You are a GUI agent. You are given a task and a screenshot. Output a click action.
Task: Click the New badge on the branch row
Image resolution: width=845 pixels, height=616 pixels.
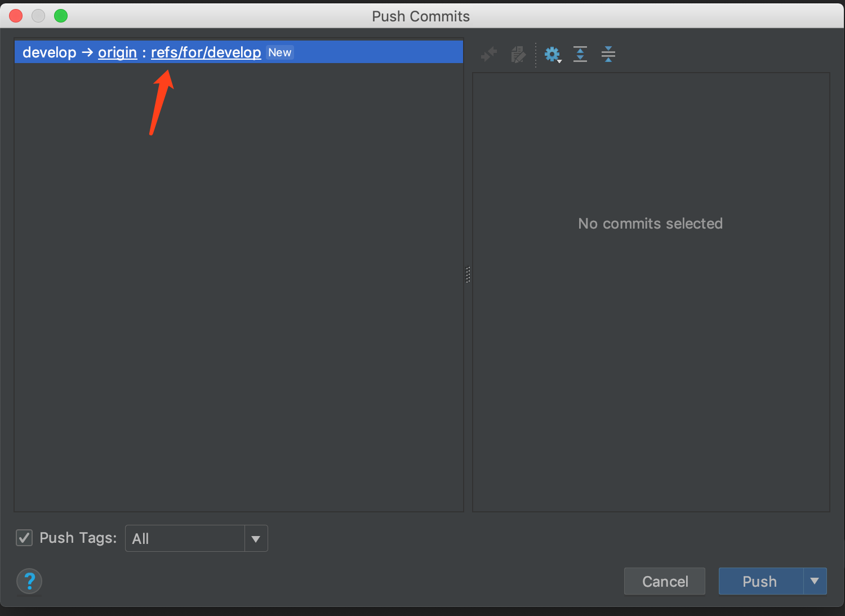click(x=280, y=52)
